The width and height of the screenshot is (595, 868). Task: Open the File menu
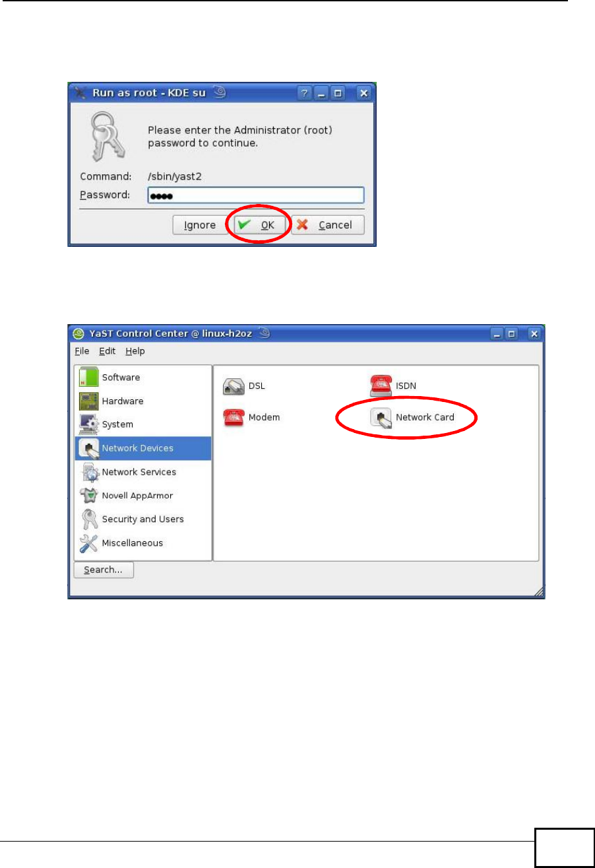tap(82, 351)
